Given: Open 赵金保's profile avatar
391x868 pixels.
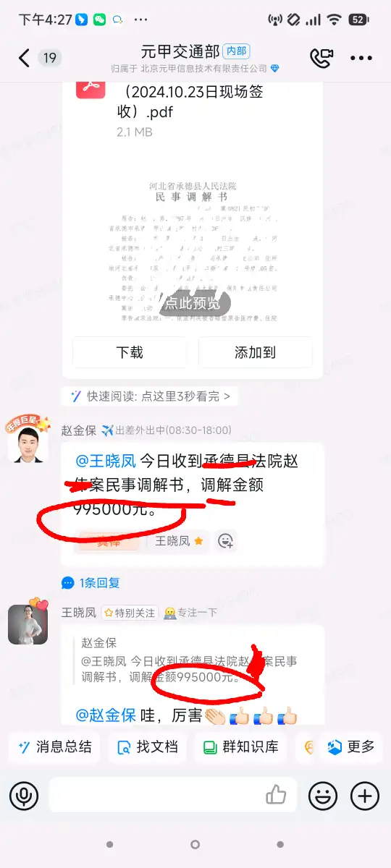Looking at the screenshot, I should (x=28, y=443).
